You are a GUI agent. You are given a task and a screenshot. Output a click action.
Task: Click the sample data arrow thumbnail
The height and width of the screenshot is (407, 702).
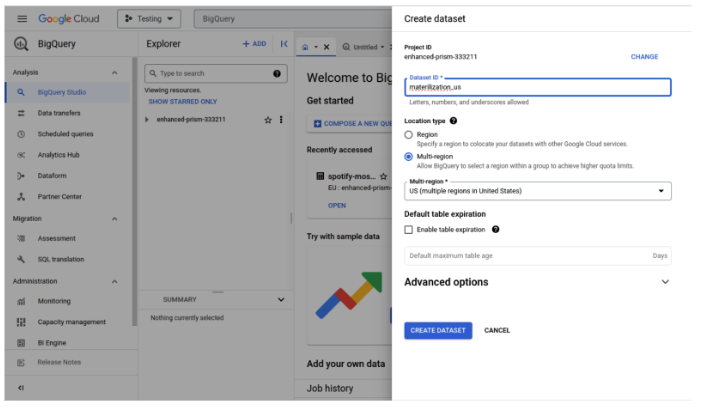pos(349,296)
